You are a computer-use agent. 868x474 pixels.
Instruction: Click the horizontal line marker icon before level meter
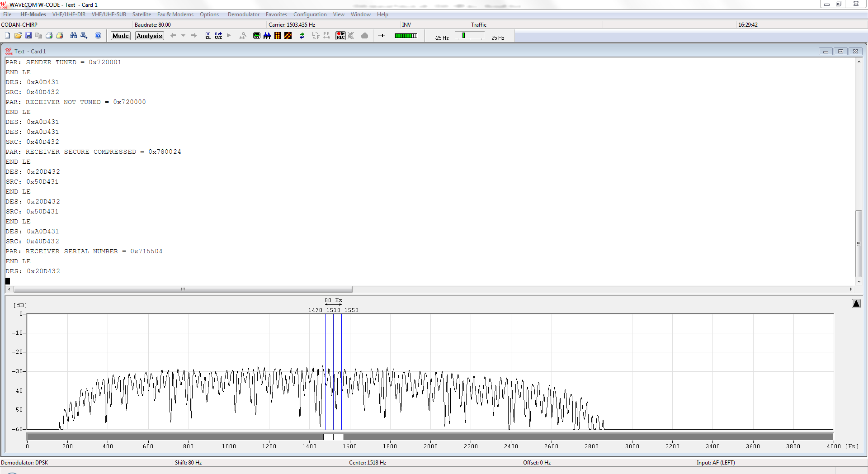(x=382, y=36)
